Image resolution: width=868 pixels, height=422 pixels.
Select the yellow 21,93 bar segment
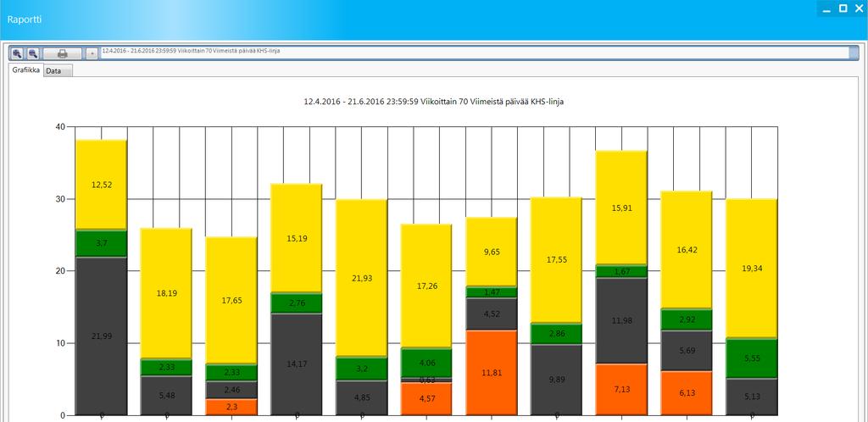coord(361,278)
